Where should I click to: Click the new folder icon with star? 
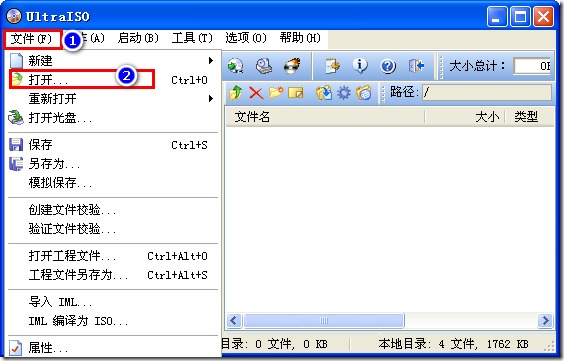pyautogui.click(x=276, y=93)
